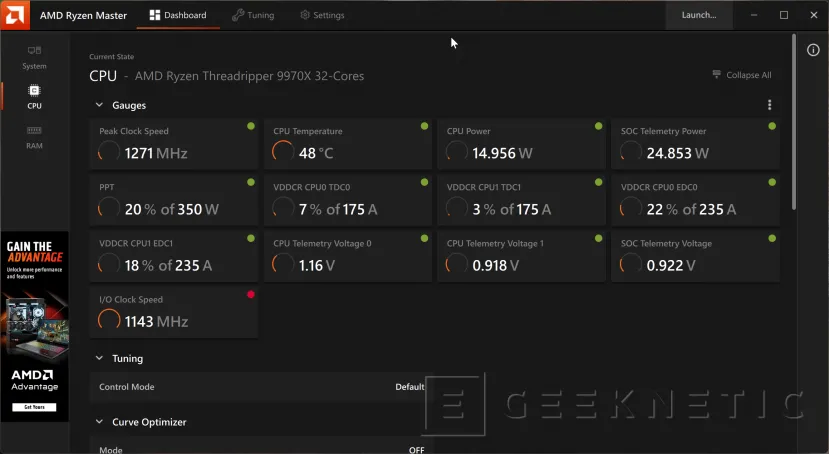829x454 pixels.
Task: Click the 24.853 W SOC power value
Action: coord(677,153)
